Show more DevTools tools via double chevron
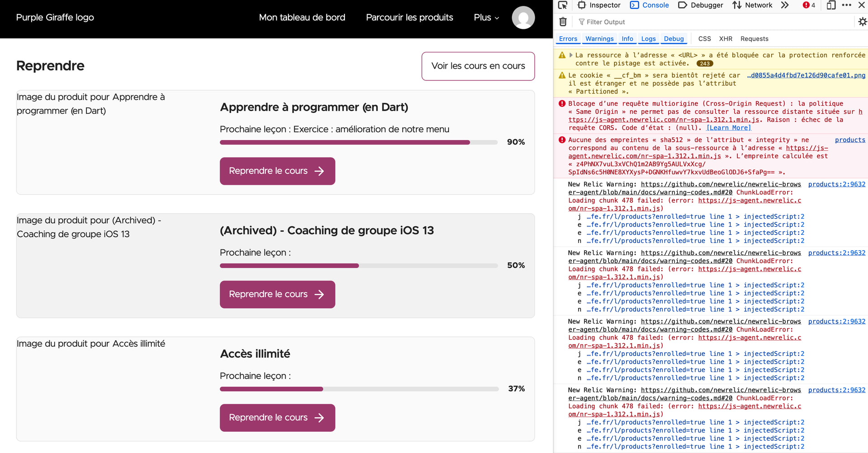Screen dimensions: 868x453 click(785, 5)
